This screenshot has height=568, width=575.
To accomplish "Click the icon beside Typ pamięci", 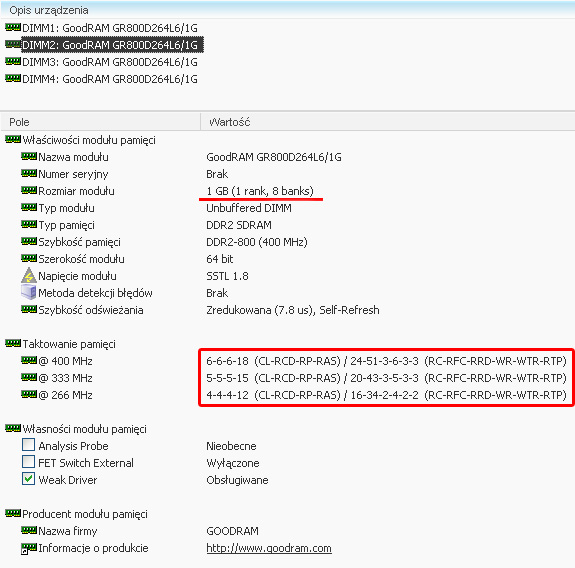I will [29, 224].
